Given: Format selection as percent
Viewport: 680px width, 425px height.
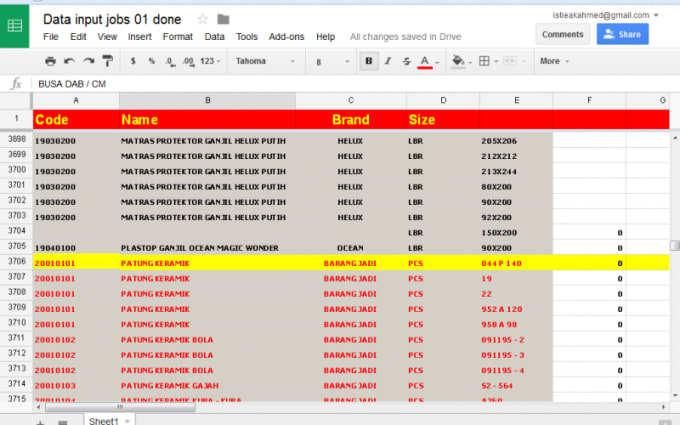Looking at the screenshot, I should 152,61.
